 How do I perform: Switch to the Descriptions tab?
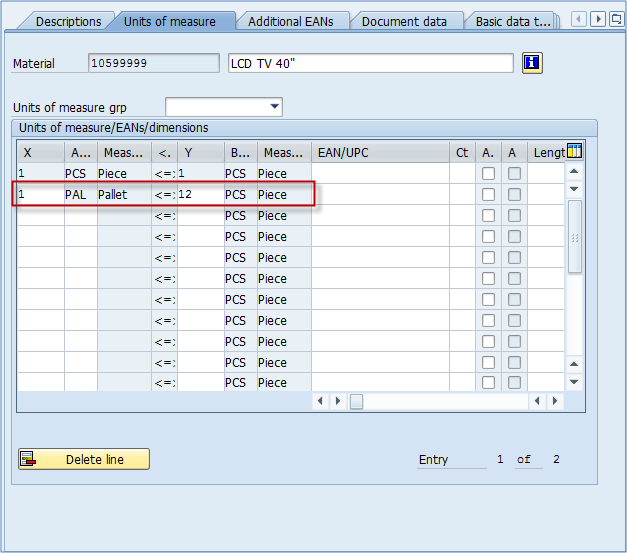click(x=68, y=21)
